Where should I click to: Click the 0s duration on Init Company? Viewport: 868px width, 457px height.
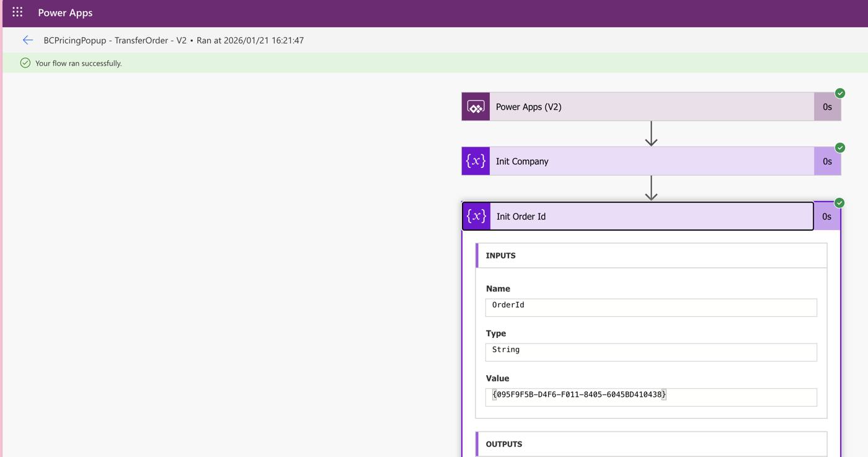pyautogui.click(x=827, y=161)
